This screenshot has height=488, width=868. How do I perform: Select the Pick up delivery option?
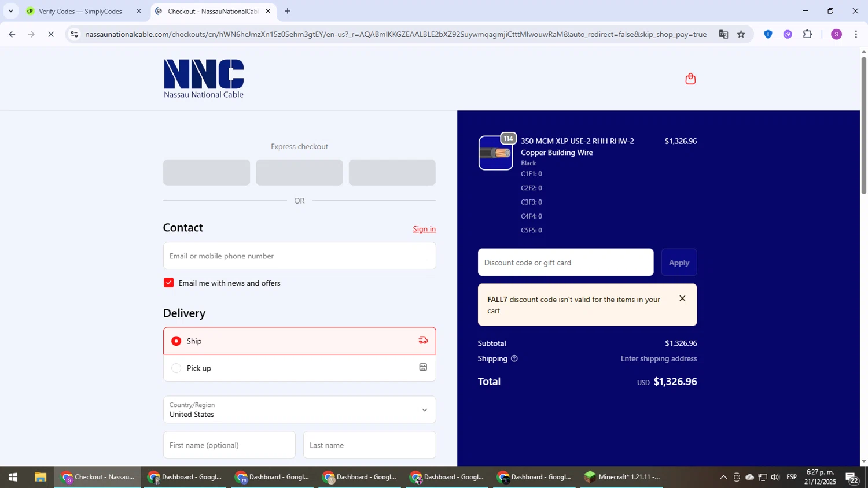(x=300, y=368)
